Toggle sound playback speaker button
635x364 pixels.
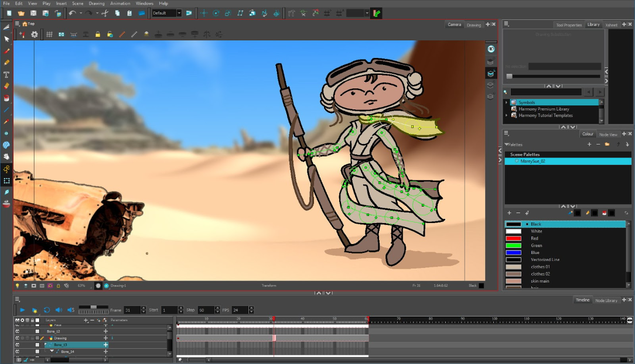[59, 310]
